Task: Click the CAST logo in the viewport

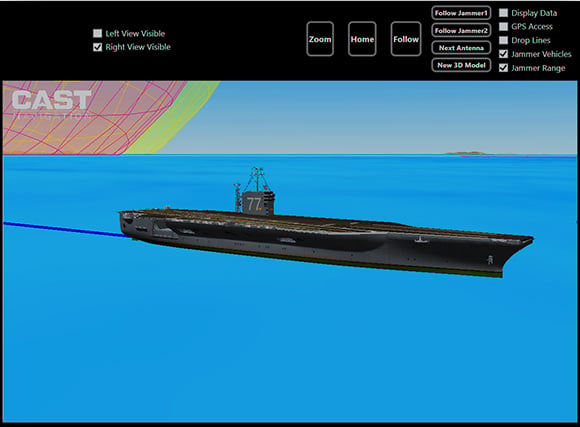Action: [x=51, y=102]
